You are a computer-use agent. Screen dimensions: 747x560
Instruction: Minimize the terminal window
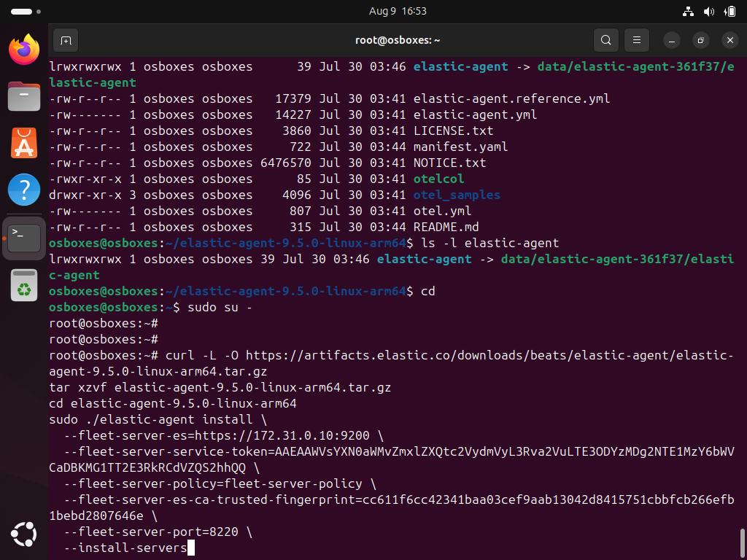pyautogui.click(x=672, y=41)
